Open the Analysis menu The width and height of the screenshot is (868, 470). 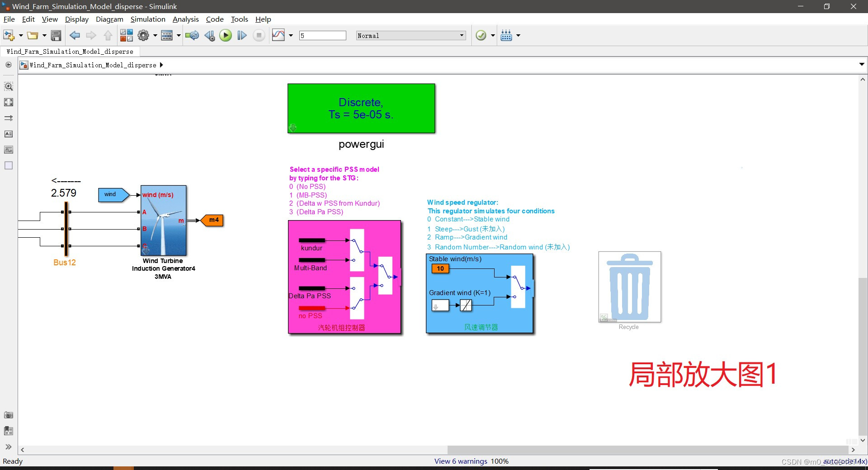(x=185, y=19)
